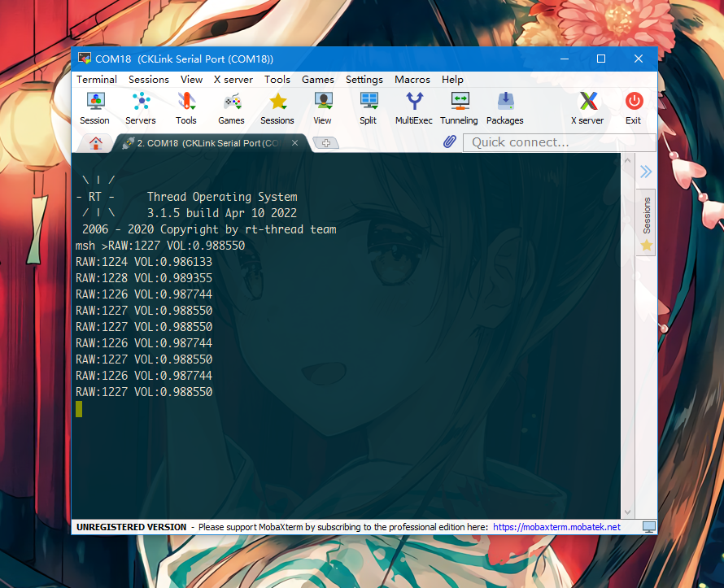Click the 'Thread Operating System' text
Screen dimensions: 724x588
[222, 197]
